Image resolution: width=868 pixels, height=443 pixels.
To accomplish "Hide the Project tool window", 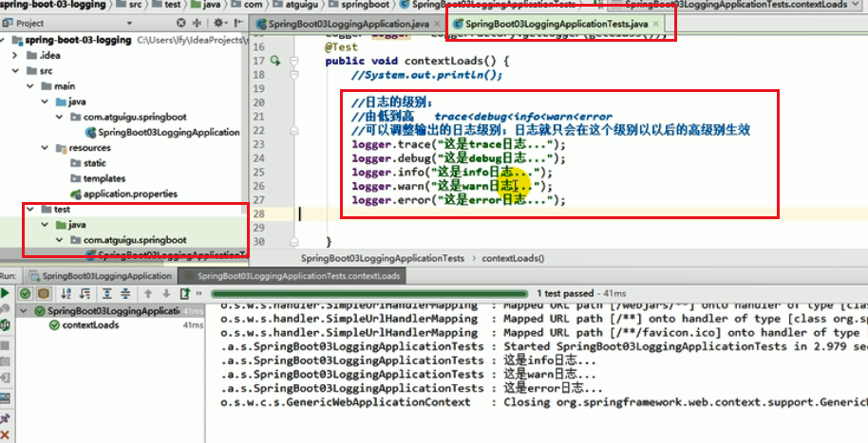I will tap(238, 23).
